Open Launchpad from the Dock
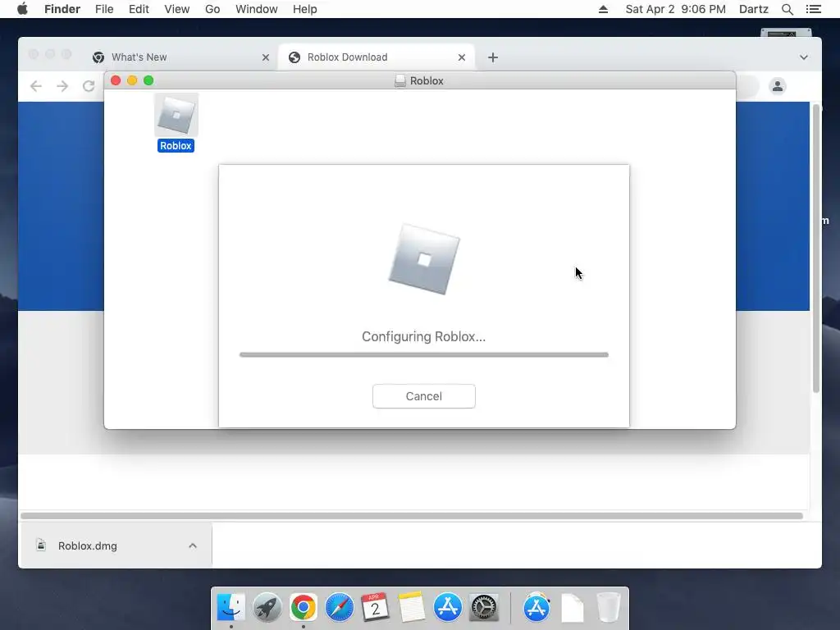The height and width of the screenshot is (630, 840). (267, 607)
